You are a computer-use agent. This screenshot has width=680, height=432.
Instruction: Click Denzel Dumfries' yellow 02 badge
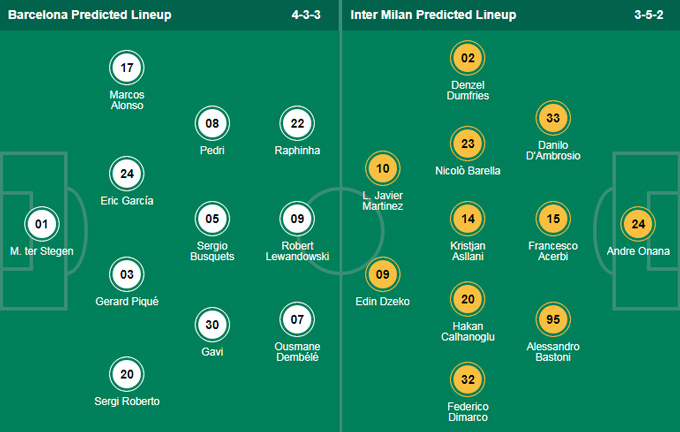[x=468, y=58]
